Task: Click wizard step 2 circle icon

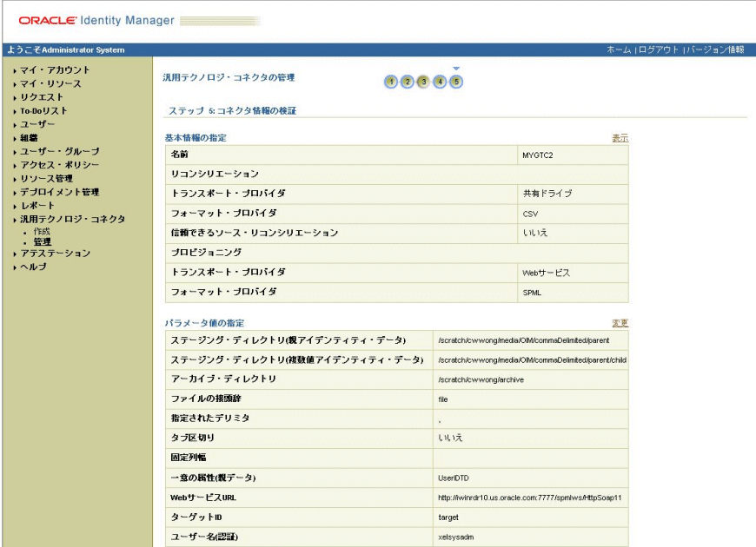Action: [408, 82]
